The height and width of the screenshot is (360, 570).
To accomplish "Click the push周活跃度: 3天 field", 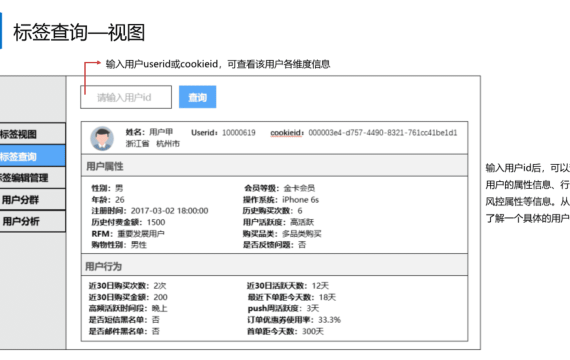I will 283,308.
